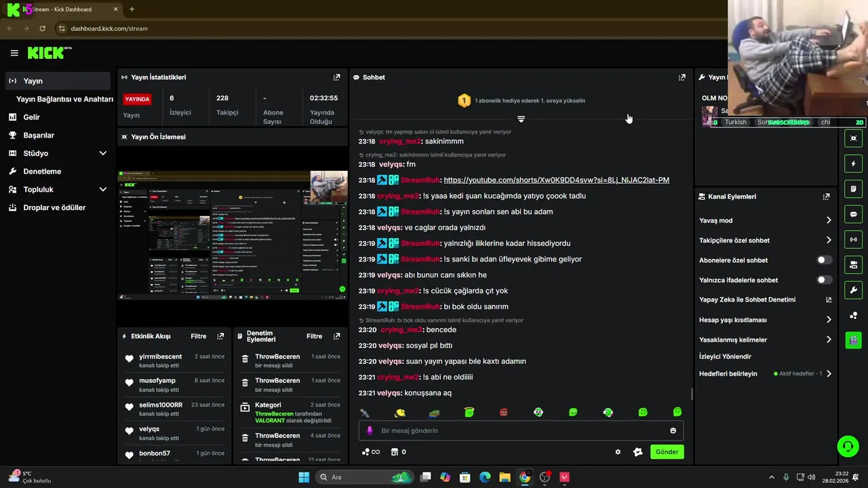The width and height of the screenshot is (868, 488).
Task: Click İzleyici Yönlendir
Action: point(725,357)
